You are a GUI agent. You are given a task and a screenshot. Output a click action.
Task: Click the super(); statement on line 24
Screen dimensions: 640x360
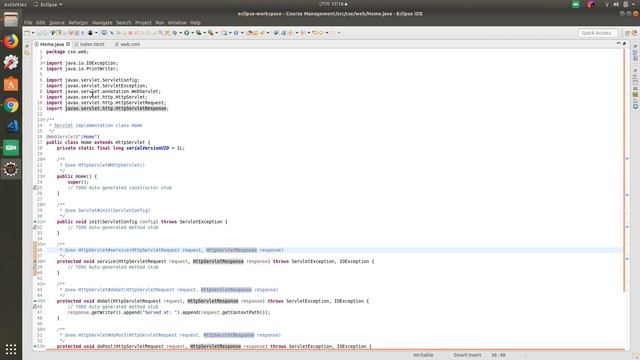(78, 182)
